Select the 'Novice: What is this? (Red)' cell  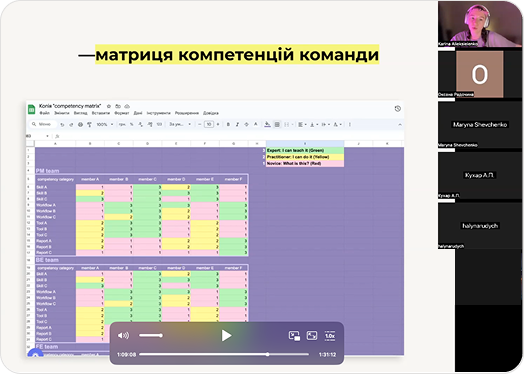(305, 163)
